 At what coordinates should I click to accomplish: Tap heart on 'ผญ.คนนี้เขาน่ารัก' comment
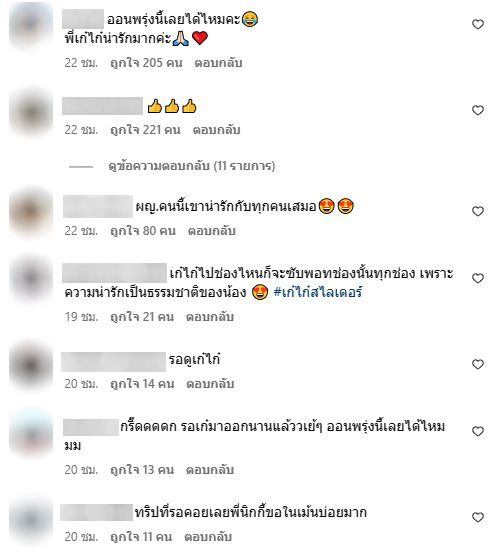point(477,211)
